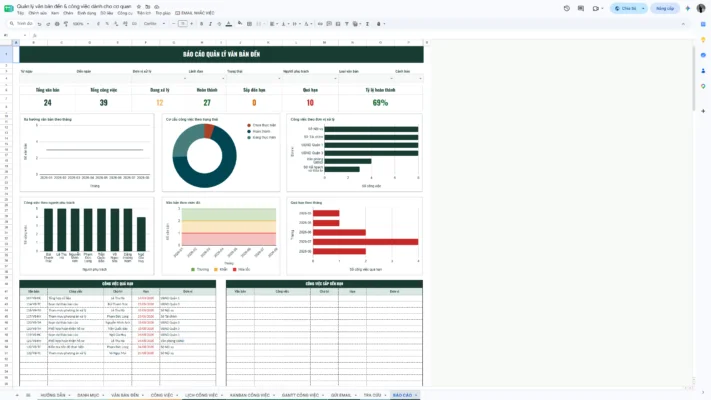Click the insert link icon
This screenshot has height=400, width=711.
coord(320,24)
